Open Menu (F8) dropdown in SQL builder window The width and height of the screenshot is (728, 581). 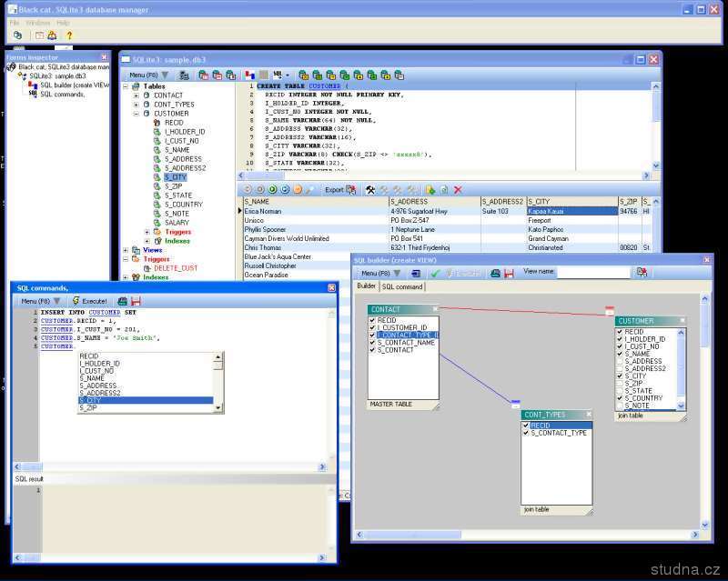(x=380, y=274)
